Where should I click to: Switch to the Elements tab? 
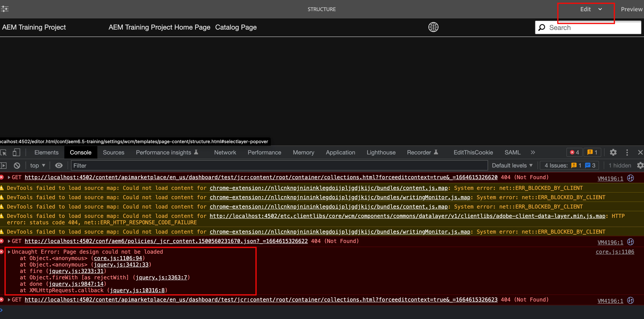pos(46,152)
